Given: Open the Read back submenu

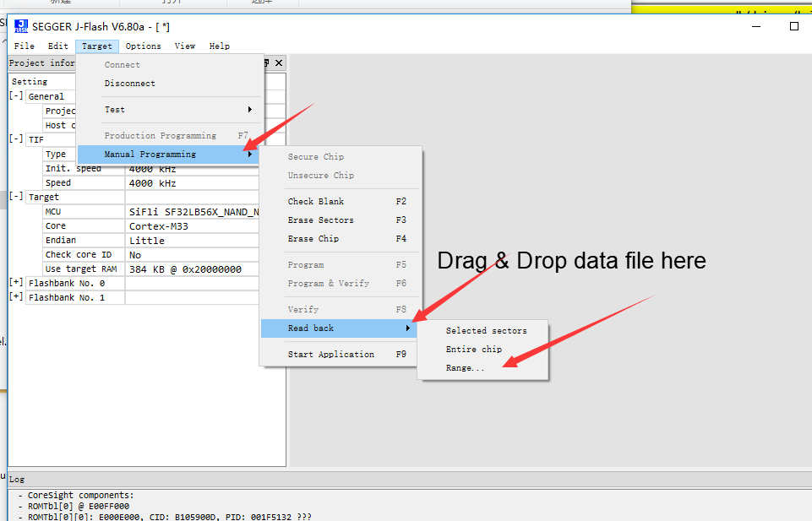Looking at the screenshot, I should pyautogui.click(x=339, y=328).
